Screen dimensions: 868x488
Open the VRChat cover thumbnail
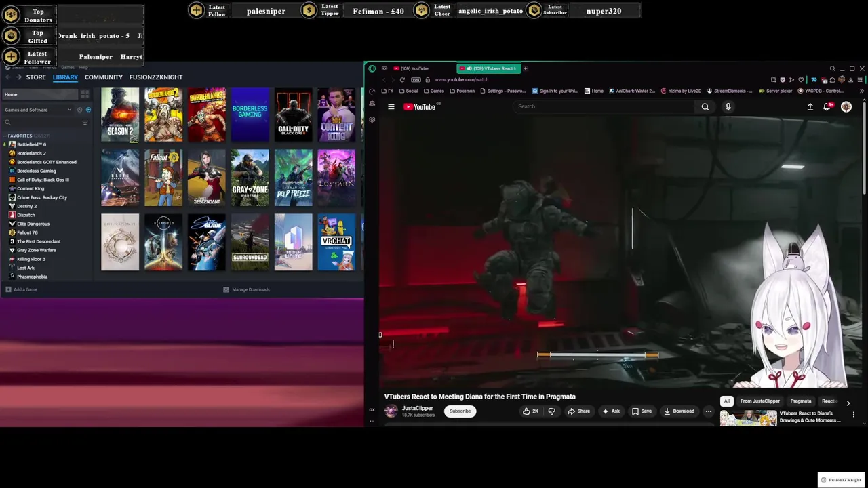(x=336, y=242)
